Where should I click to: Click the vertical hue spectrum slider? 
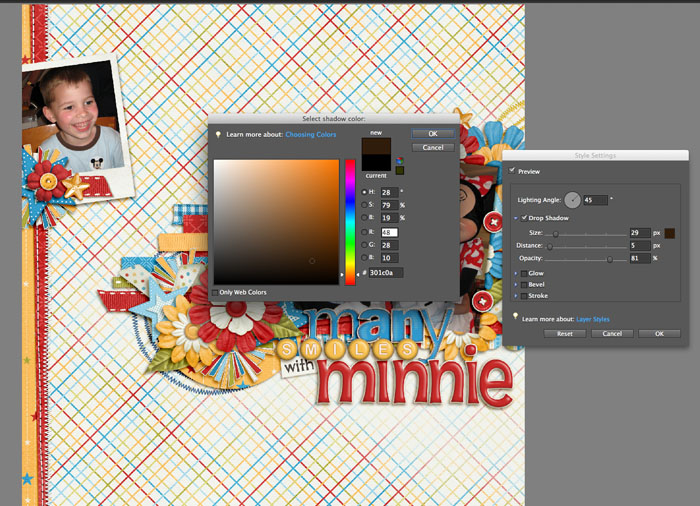point(350,222)
